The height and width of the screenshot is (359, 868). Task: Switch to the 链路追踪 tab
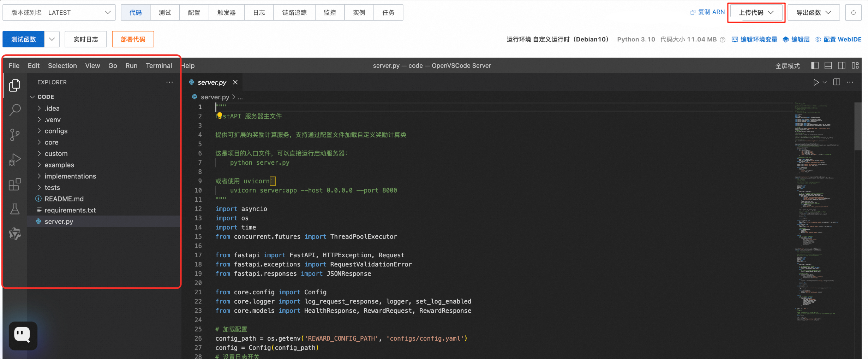pos(294,13)
